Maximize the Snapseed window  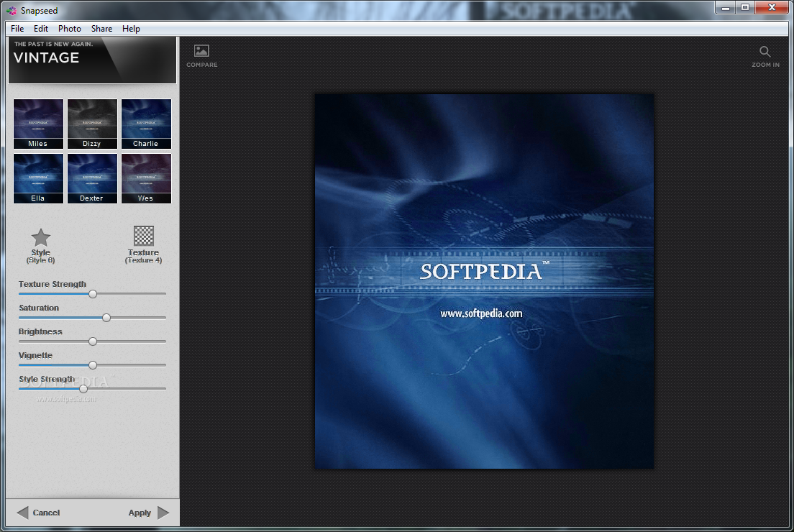745,8
